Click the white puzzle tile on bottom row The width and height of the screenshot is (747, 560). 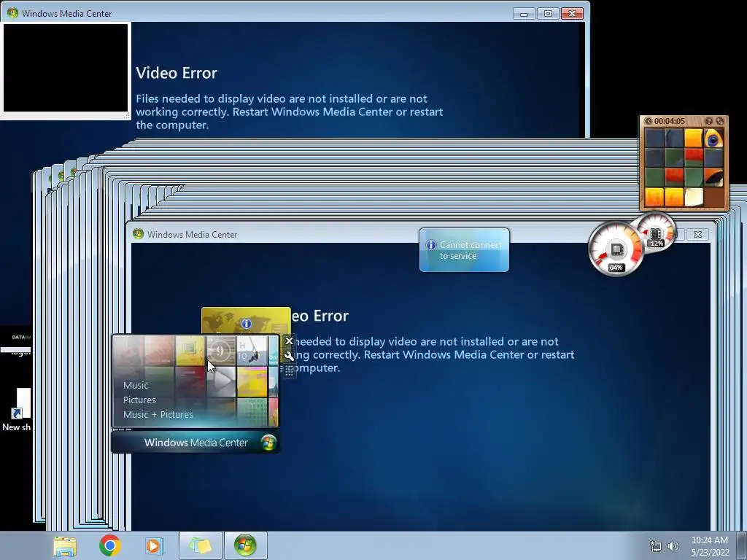tap(694, 197)
